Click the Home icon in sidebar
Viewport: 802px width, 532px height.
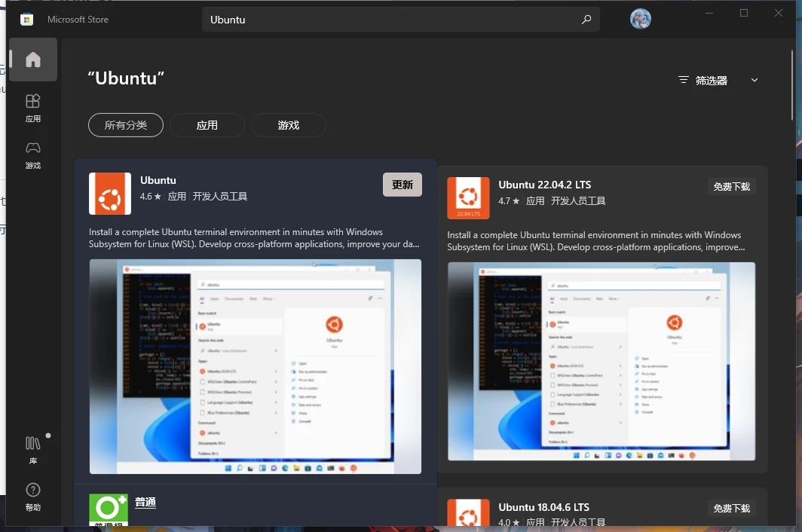(32, 60)
